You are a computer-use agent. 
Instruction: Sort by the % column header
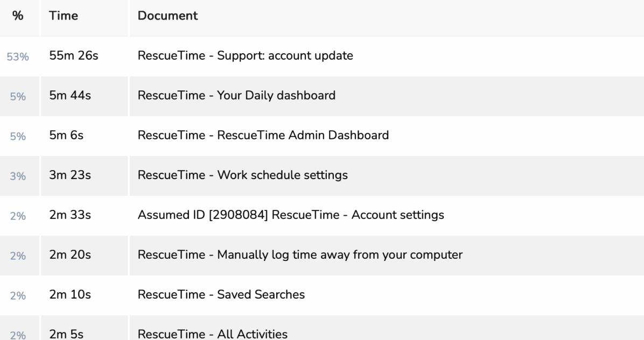[x=18, y=16]
